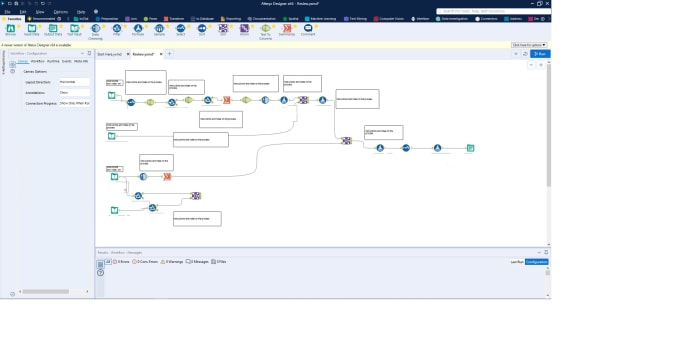
Task: Toggle the Warnings filter in Results
Action: pyautogui.click(x=172, y=262)
